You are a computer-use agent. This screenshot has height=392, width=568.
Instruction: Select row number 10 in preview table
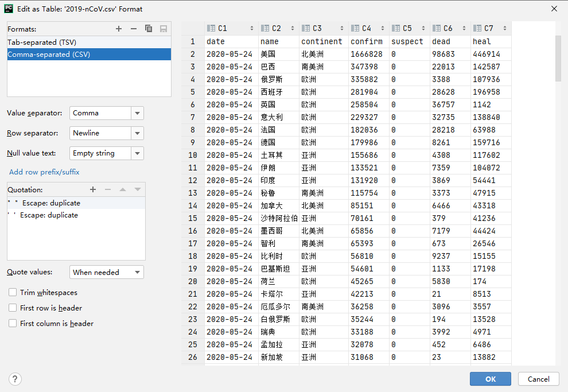tap(193, 155)
